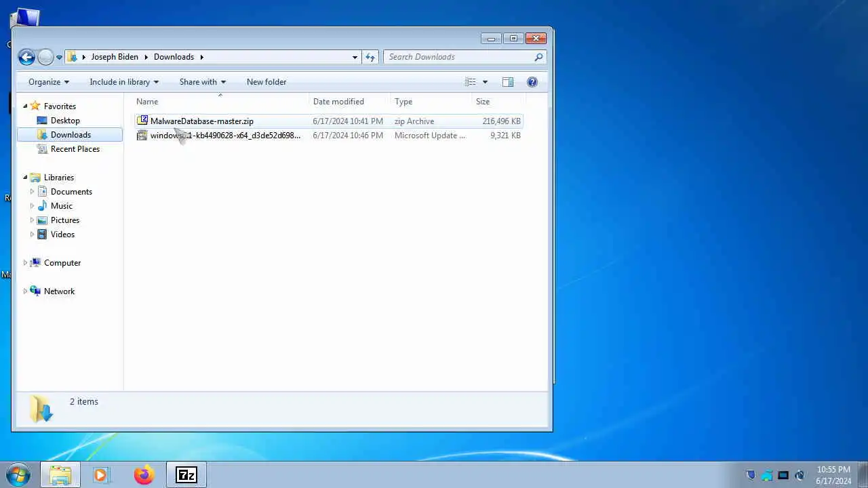The width and height of the screenshot is (868, 488).
Task: Select Favorites in navigation pane
Action: point(60,106)
